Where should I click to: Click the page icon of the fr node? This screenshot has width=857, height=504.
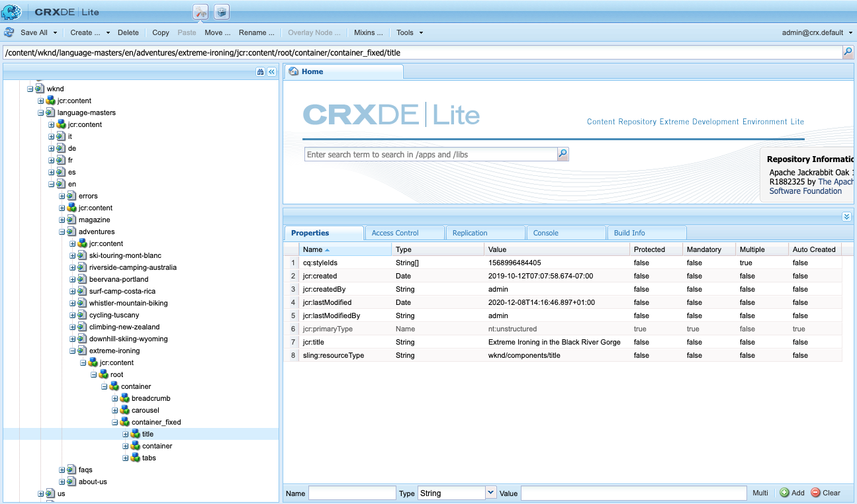(61, 160)
